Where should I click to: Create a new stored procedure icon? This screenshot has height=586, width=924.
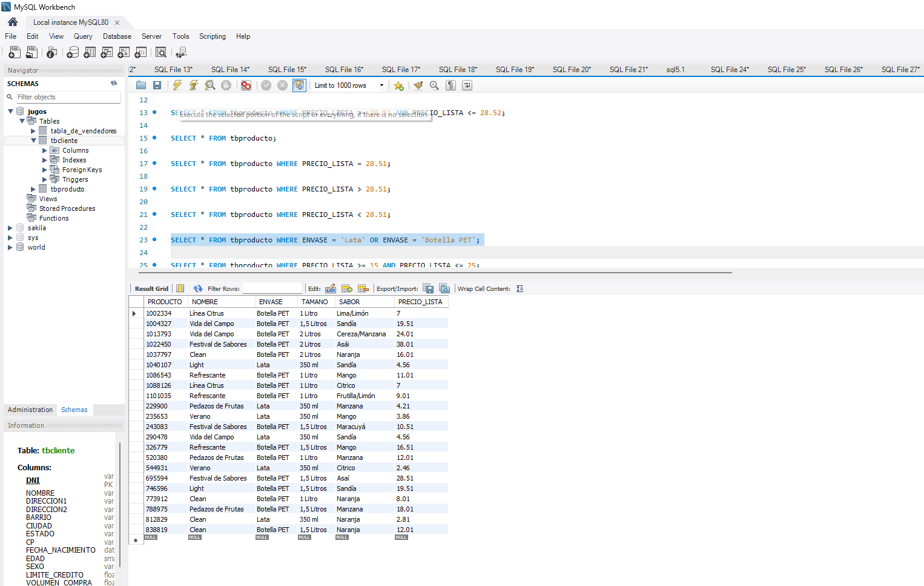[124, 53]
